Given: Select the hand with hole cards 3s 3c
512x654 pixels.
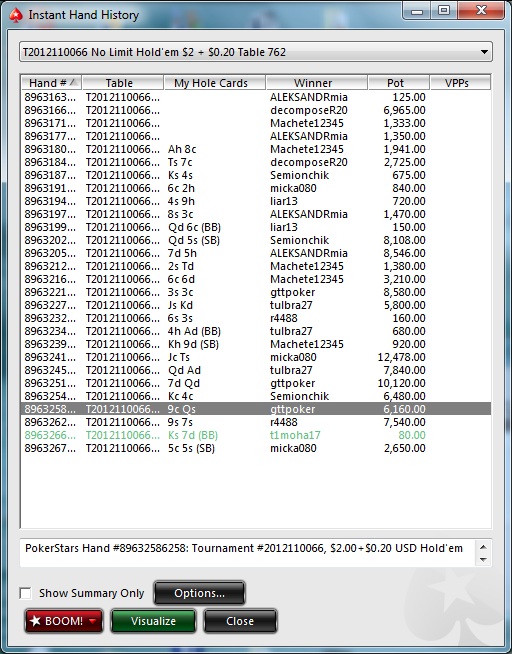Looking at the screenshot, I should [256, 292].
